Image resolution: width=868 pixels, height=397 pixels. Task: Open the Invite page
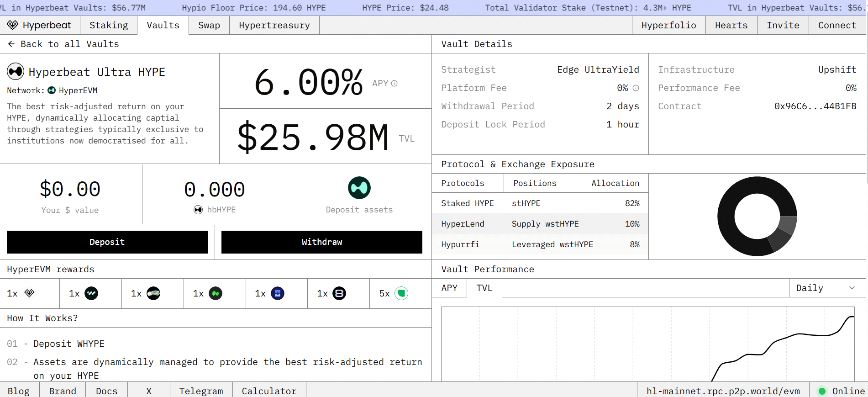coord(783,25)
